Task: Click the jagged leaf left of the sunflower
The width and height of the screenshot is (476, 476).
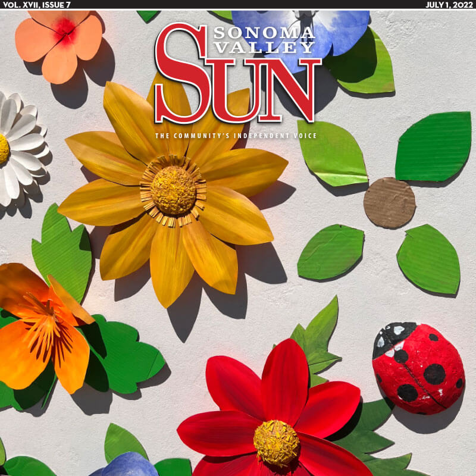Action: tap(61, 250)
